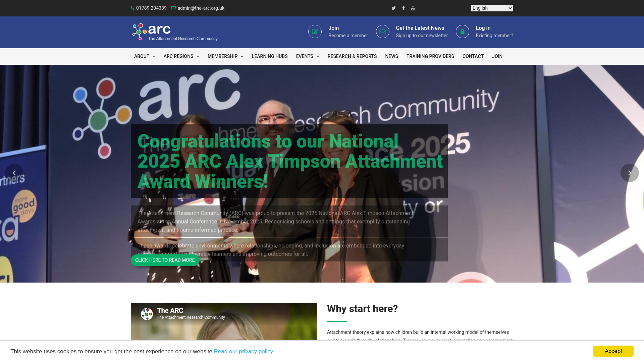Click Sign up to our newsletter text

(422, 36)
